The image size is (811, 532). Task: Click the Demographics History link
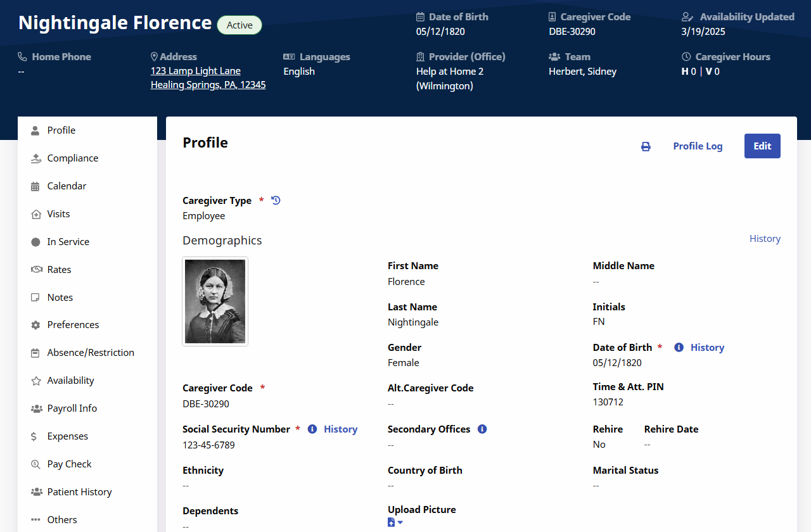pos(765,239)
